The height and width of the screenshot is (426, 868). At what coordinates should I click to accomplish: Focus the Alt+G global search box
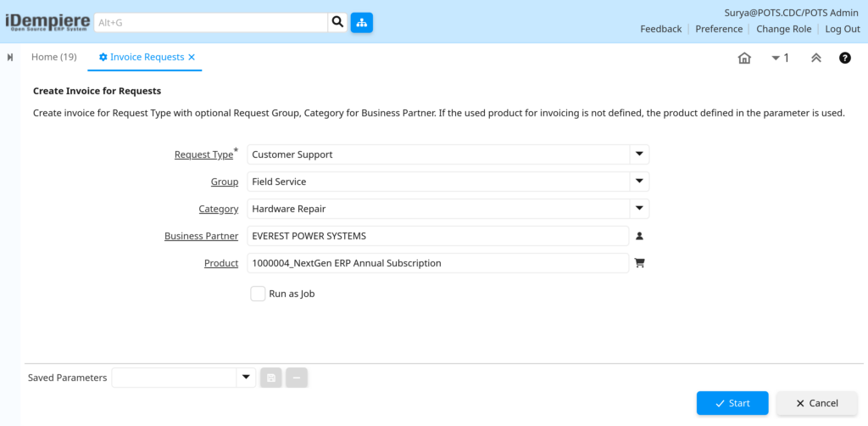[x=211, y=22]
